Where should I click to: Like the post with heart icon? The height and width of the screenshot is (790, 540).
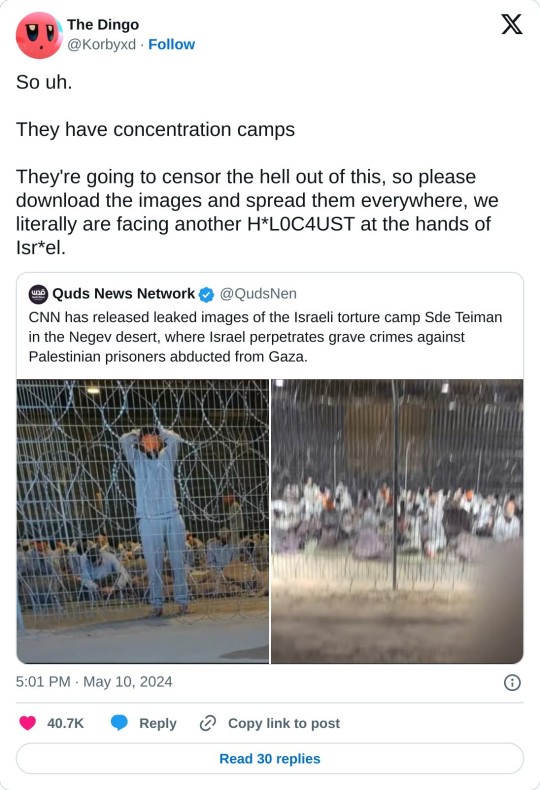(x=28, y=723)
